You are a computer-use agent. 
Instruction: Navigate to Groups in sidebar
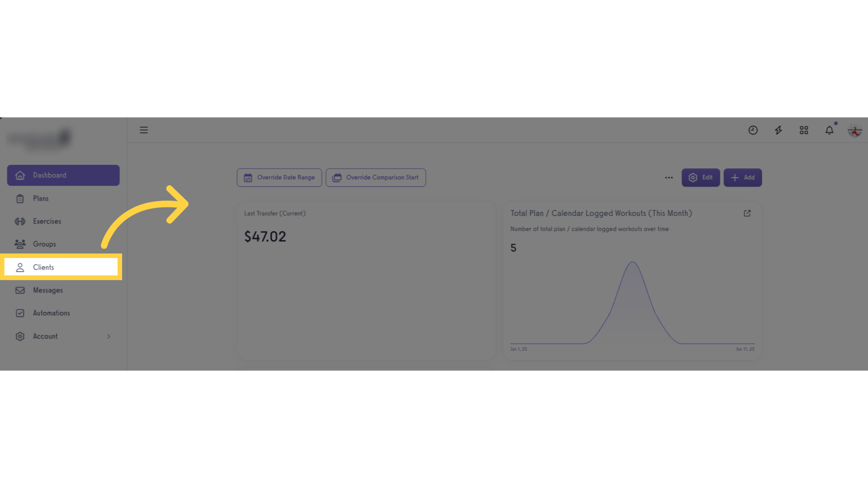63,244
